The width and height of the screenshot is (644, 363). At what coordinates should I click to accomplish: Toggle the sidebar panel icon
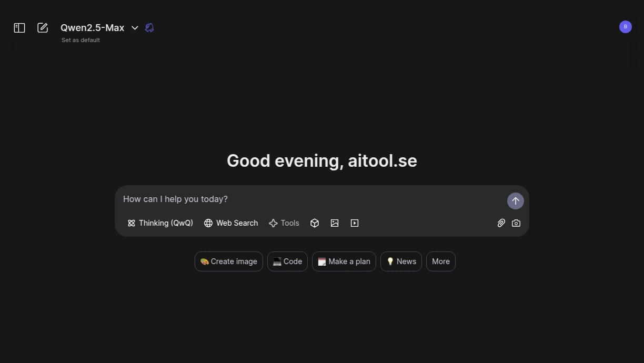click(19, 28)
